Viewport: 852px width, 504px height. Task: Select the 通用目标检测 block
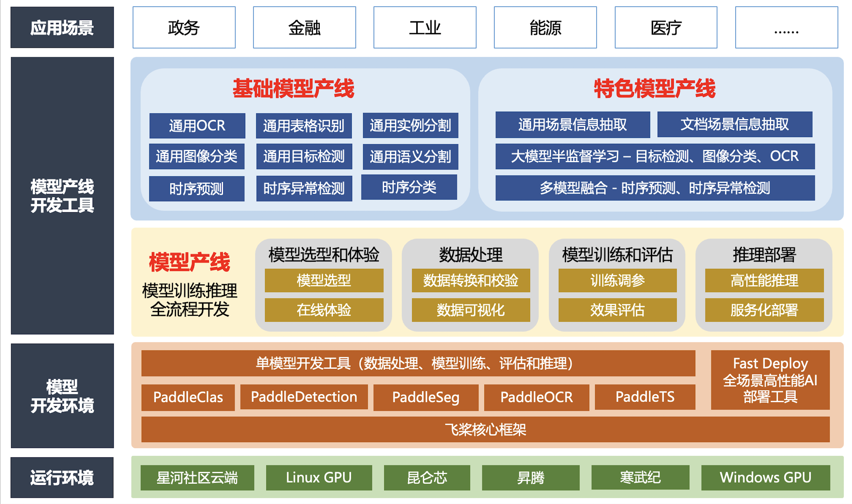click(x=304, y=156)
